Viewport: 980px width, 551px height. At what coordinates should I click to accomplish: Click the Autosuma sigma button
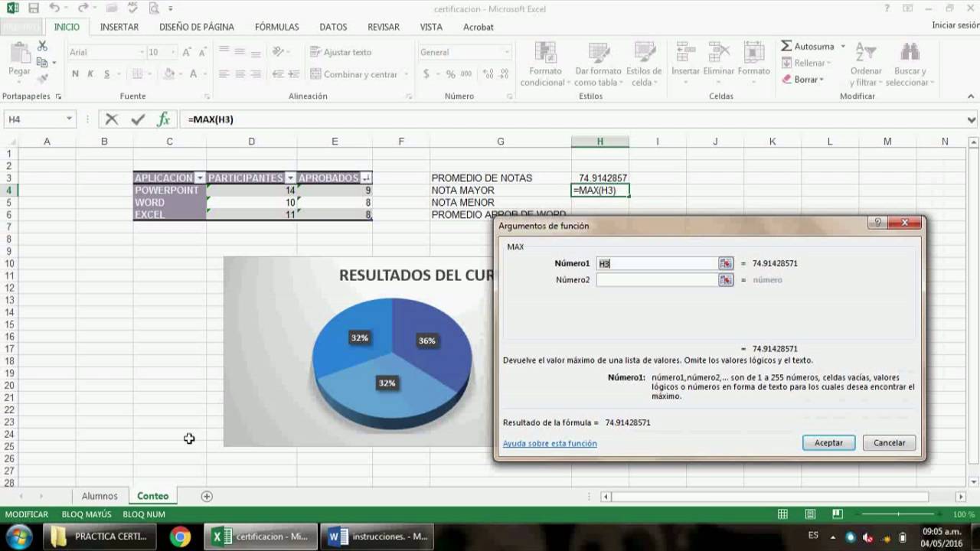tap(808, 47)
